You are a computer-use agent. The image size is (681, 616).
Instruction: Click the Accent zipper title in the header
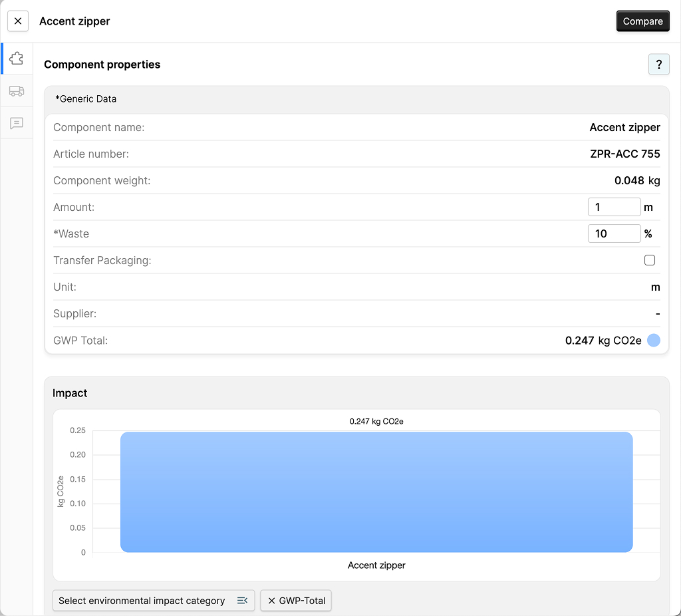pyautogui.click(x=74, y=21)
